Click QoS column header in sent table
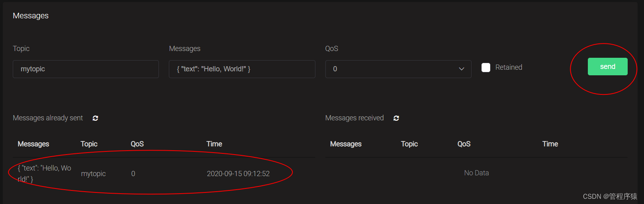 137,144
